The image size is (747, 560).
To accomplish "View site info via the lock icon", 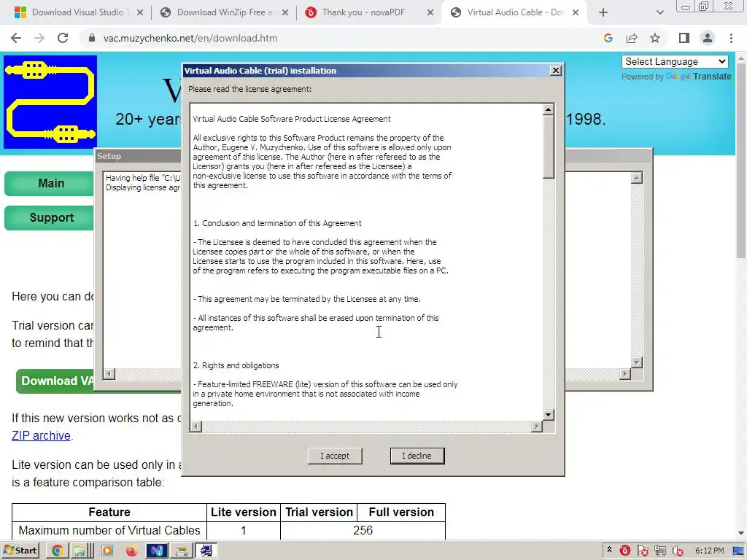I will (x=91, y=38).
